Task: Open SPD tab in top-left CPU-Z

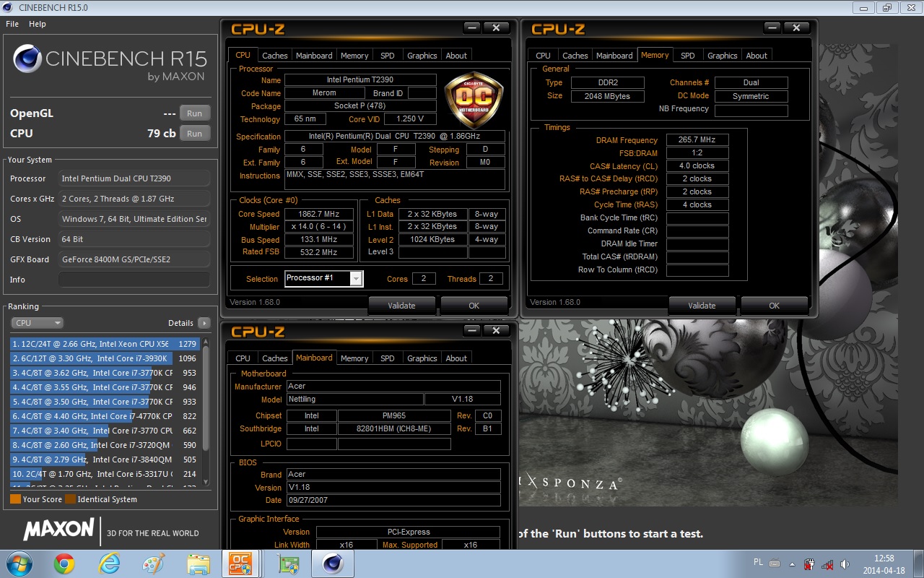Action: coord(388,56)
